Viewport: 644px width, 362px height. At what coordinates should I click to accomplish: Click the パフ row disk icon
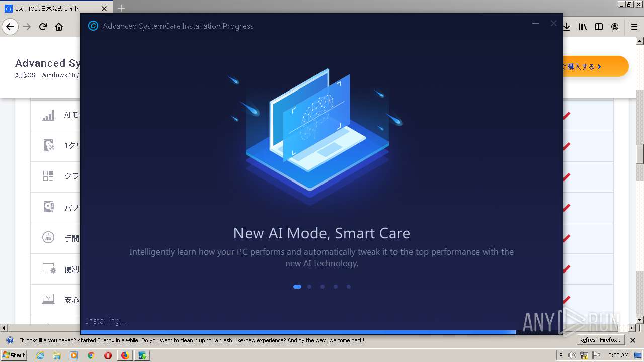click(48, 207)
